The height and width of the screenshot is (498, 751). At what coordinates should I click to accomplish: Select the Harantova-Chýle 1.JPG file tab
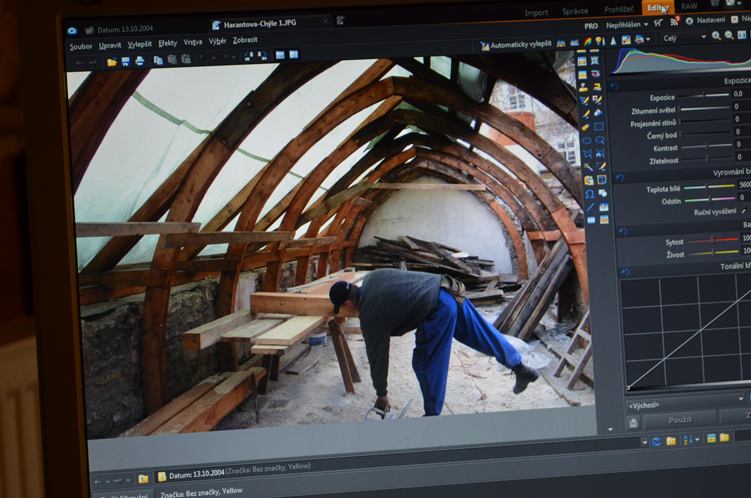click(260, 23)
